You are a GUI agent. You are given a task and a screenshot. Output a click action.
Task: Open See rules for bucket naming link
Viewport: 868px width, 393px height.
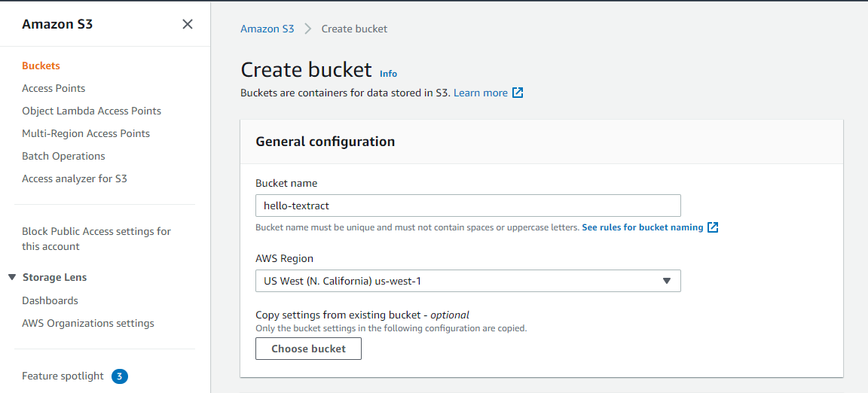643,227
